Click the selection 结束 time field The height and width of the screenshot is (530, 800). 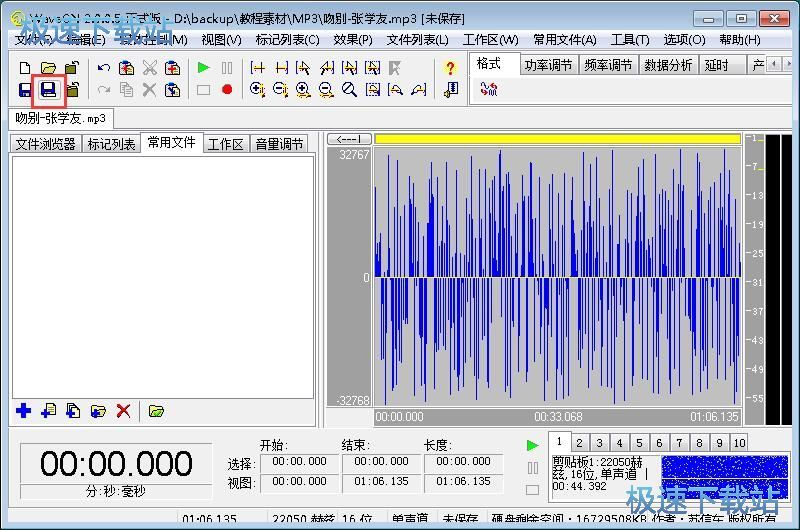point(381,462)
